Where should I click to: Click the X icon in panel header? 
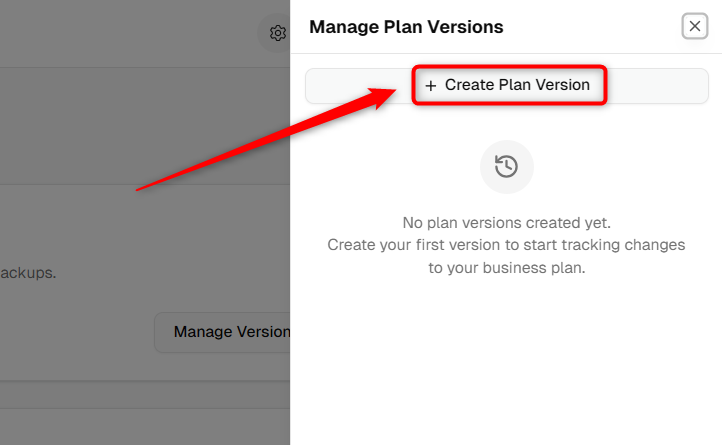(694, 26)
